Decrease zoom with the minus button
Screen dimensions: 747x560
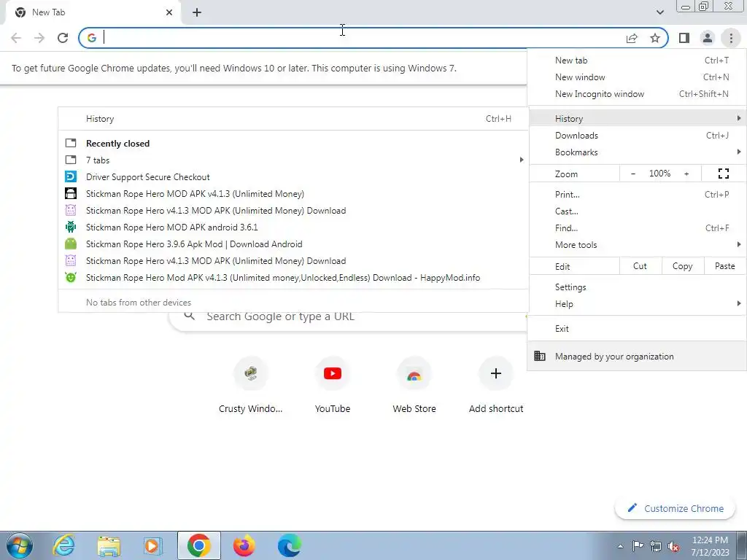[632, 174]
